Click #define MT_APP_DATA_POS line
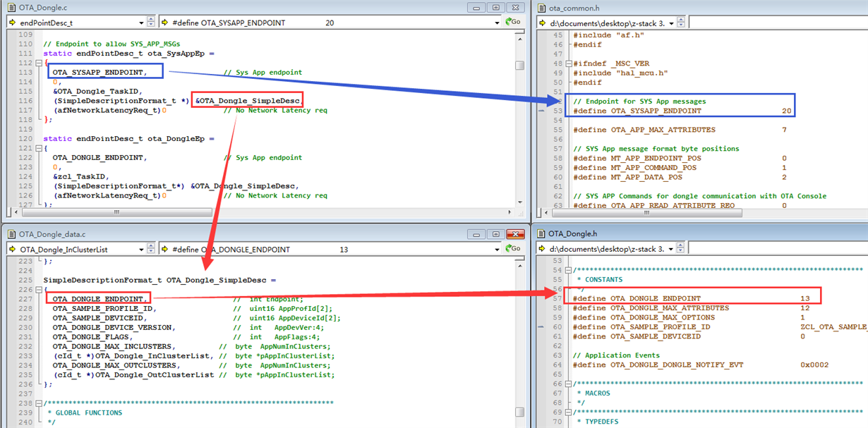Viewport: 868px width, 428px height. click(680, 177)
